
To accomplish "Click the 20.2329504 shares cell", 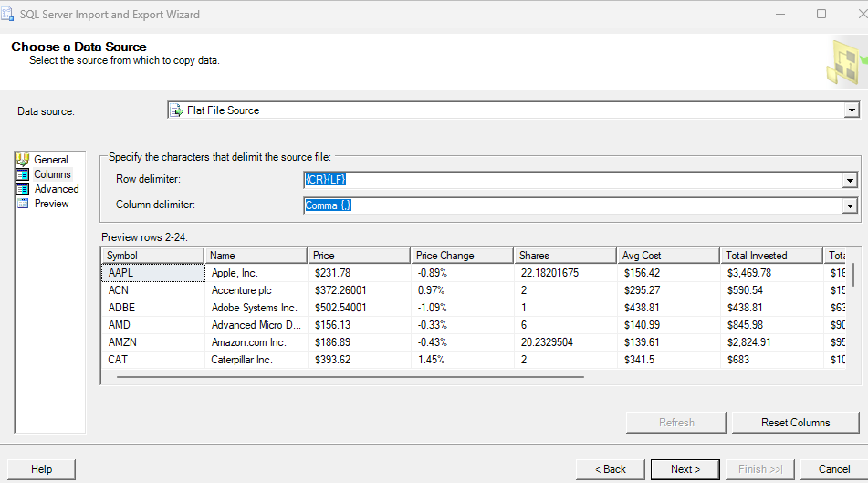I will pyautogui.click(x=566, y=342).
